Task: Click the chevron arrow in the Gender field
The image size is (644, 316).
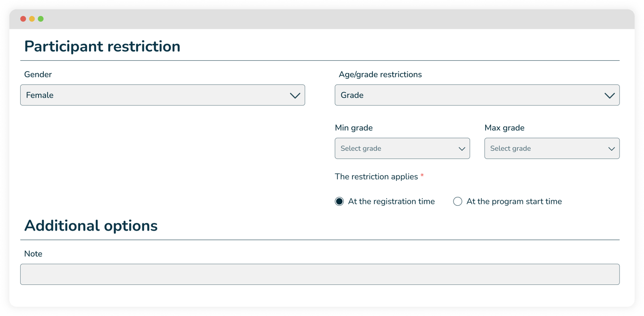Action: [x=295, y=96]
